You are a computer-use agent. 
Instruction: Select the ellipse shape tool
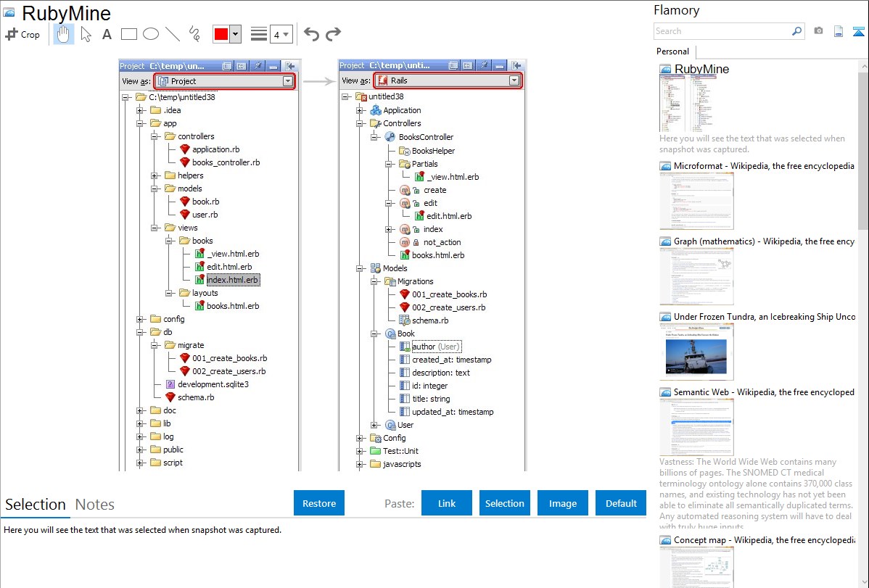(x=151, y=34)
